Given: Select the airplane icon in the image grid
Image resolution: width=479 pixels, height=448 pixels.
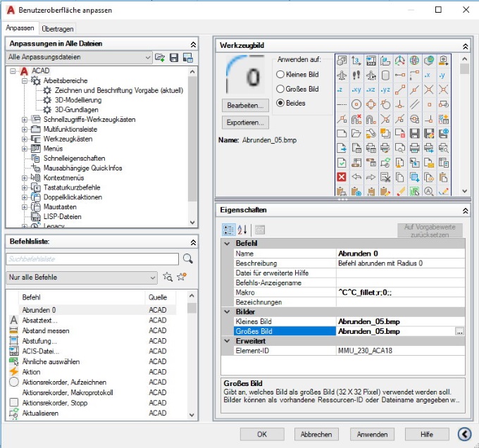Looking at the screenshot, I should click(342, 75).
